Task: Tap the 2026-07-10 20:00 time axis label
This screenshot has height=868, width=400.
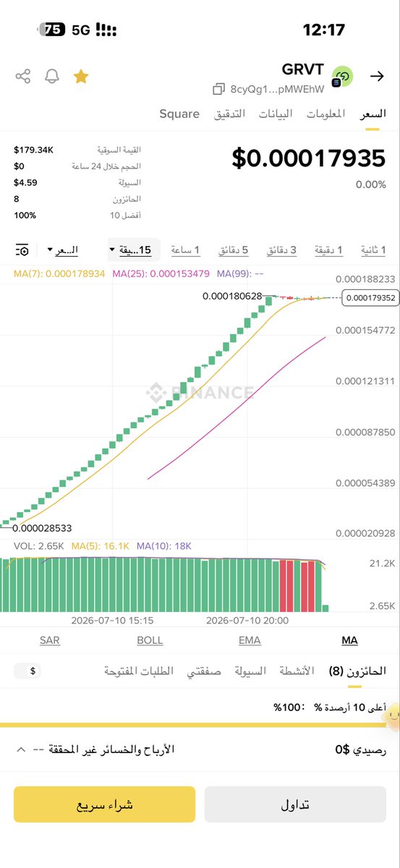Action: (247, 621)
